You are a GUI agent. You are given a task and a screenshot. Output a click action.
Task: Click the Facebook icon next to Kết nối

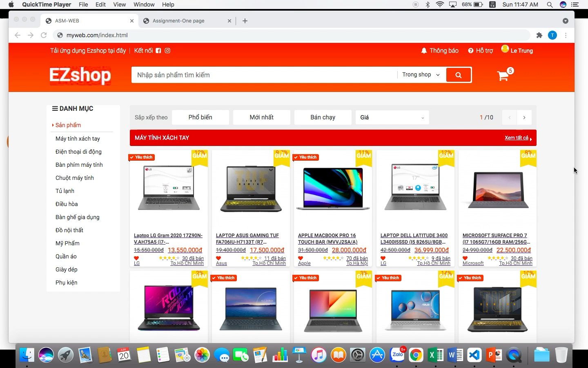(x=158, y=50)
